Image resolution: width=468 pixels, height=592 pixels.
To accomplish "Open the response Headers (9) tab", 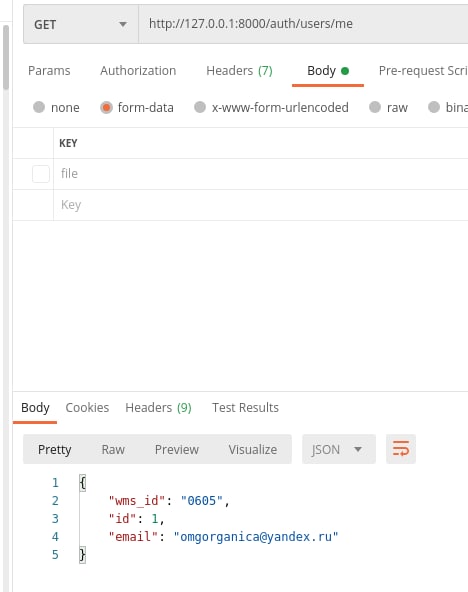I will coord(159,408).
